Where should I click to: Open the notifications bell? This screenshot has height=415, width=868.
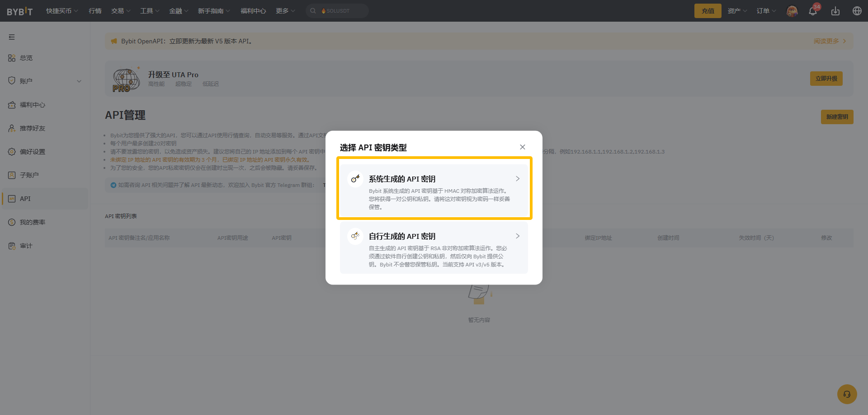click(x=813, y=11)
